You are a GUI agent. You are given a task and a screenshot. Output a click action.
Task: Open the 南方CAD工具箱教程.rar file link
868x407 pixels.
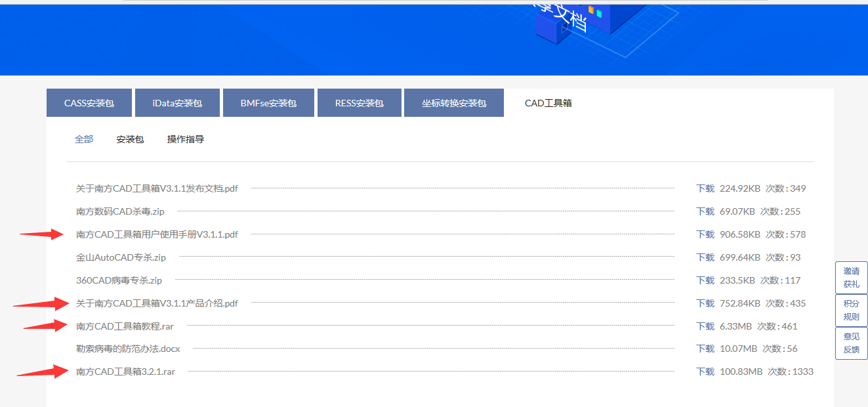point(125,326)
